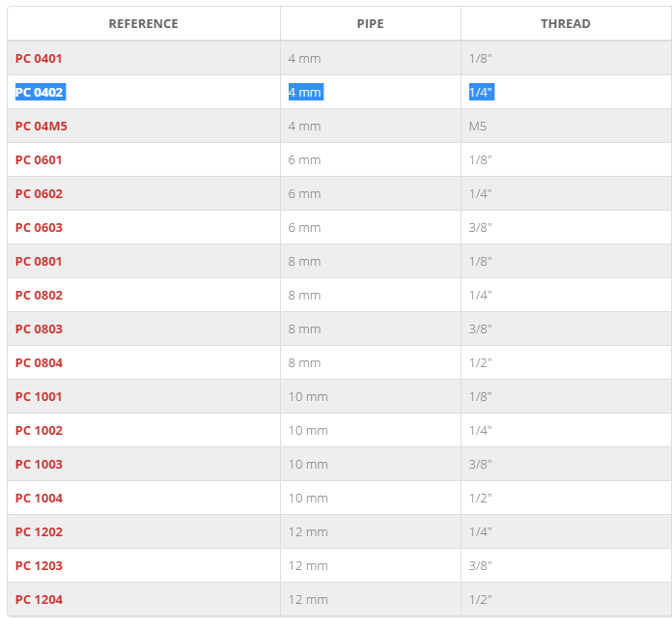Click the THREAD column header
This screenshot has height=629, width=672.
click(x=565, y=24)
